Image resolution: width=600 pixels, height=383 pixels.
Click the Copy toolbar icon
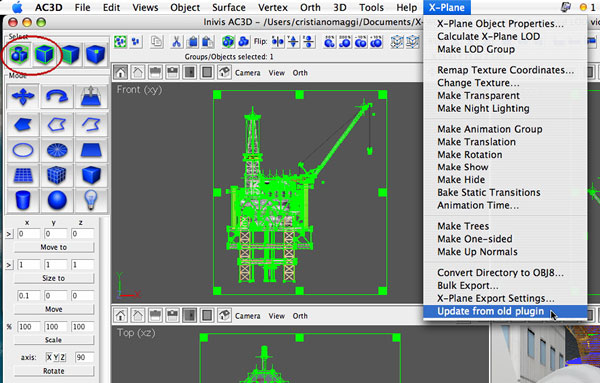[x=156, y=41]
